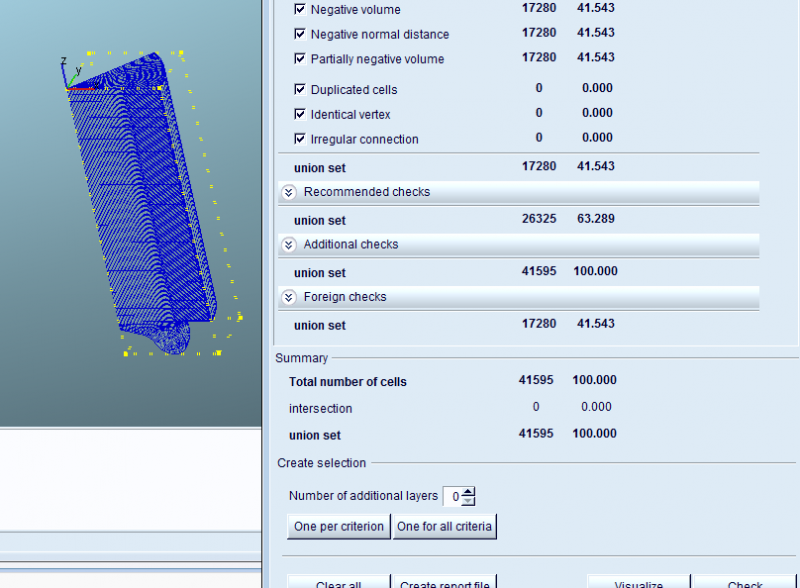Expand the Additional checks section
The width and height of the screenshot is (800, 588).
tap(289, 245)
